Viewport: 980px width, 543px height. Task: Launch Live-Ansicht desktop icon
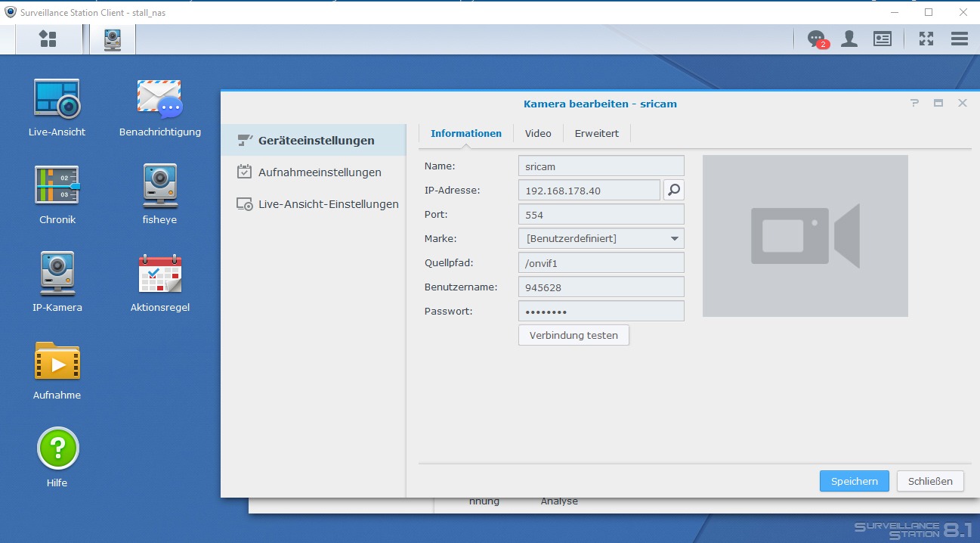[x=57, y=107]
